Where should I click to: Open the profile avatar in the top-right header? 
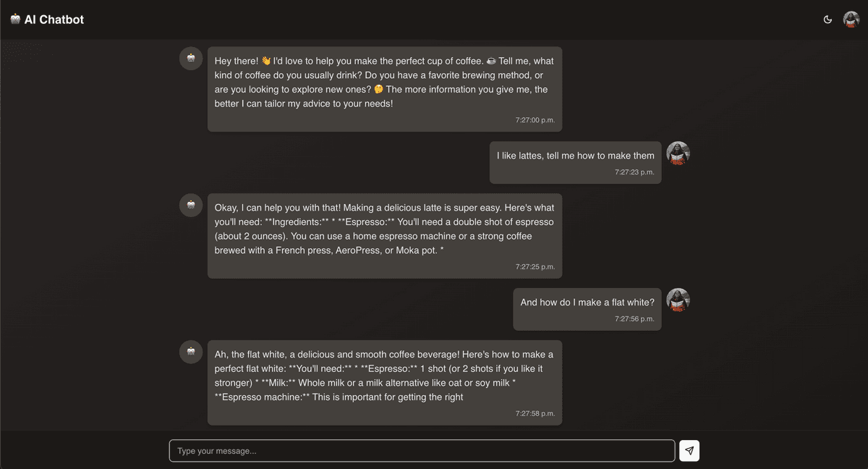click(851, 20)
